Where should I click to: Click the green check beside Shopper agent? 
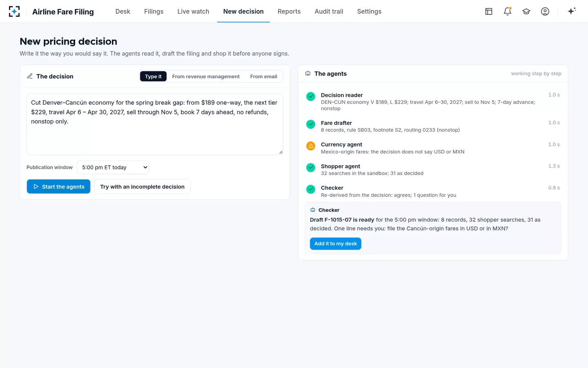click(x=311, y=168)
